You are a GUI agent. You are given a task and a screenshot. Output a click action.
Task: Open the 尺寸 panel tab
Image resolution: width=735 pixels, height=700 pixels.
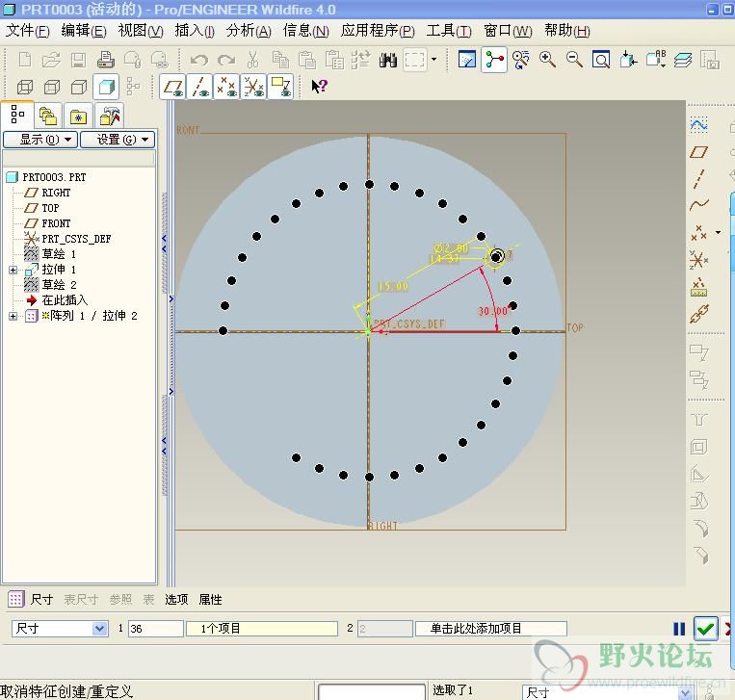(x=41, y=599)
